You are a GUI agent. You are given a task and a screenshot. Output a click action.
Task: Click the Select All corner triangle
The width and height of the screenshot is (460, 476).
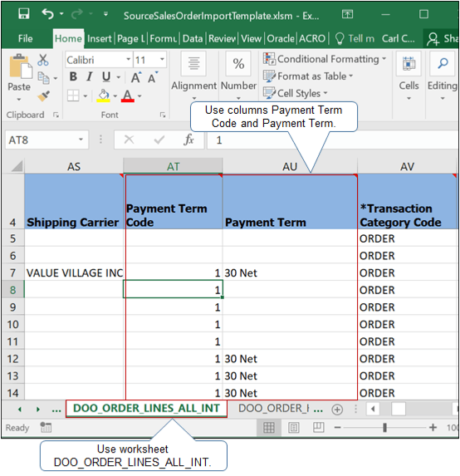[17, 166]
